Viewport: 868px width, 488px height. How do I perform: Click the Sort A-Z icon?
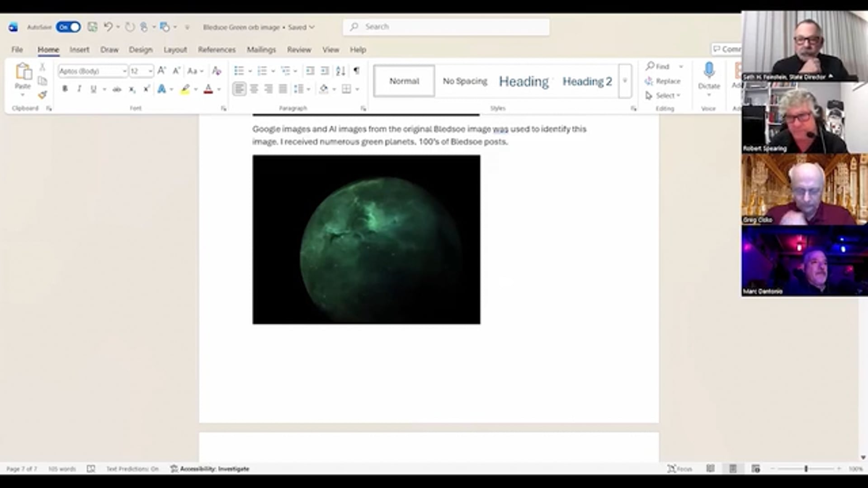coord(341,70)
